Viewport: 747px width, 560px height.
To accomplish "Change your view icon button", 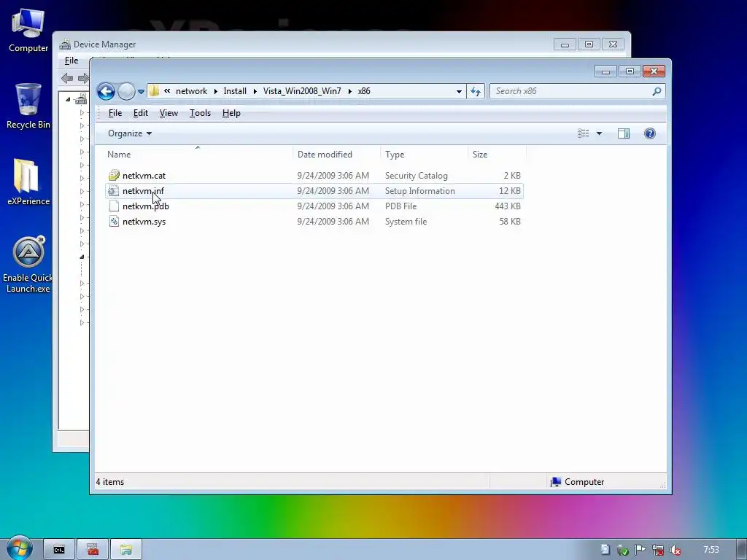I will 584,133.
